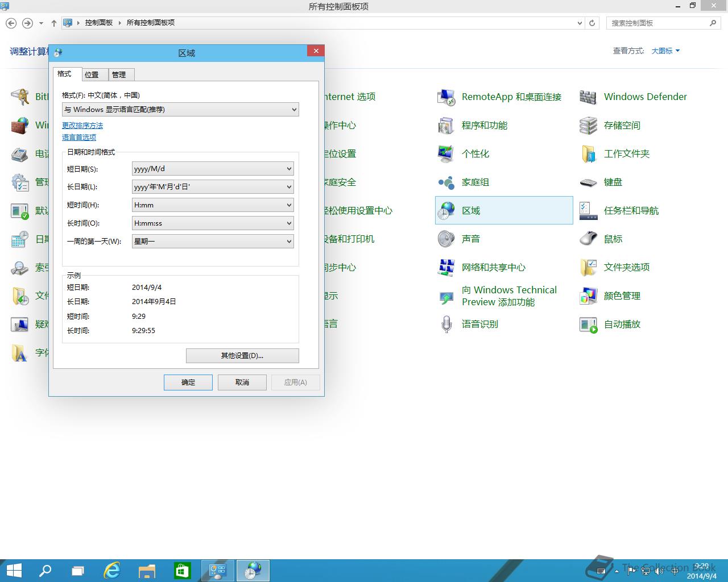Click 取消 in region dialog
The width and height of the screenshot is (728, 582).
pos(242,383)
